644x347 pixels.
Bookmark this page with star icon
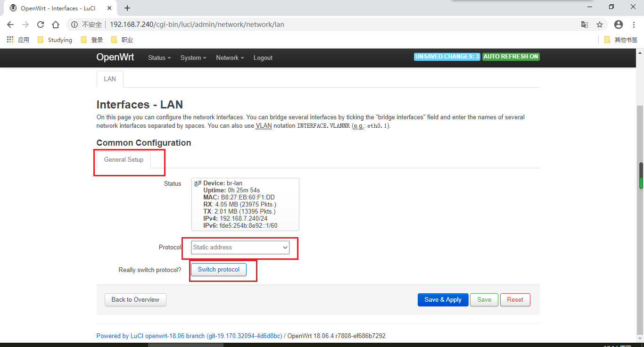coord(600,25)
